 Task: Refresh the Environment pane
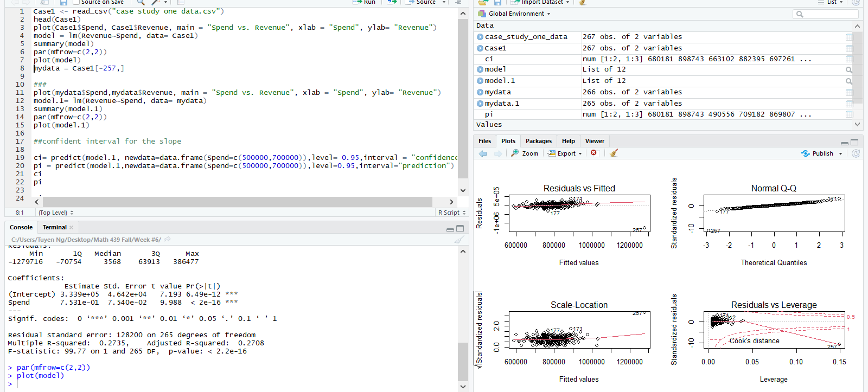coord(856,3)
